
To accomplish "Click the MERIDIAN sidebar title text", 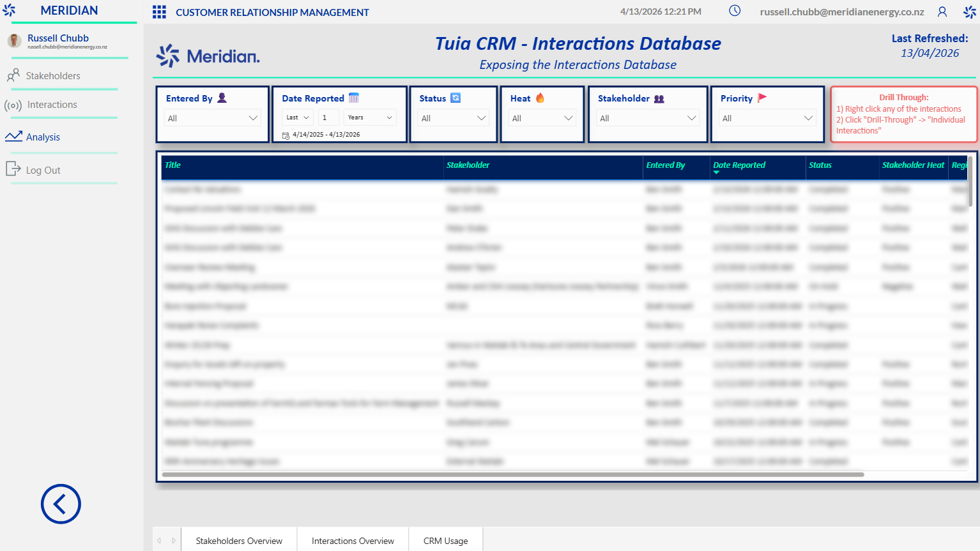I will [69, 10].
